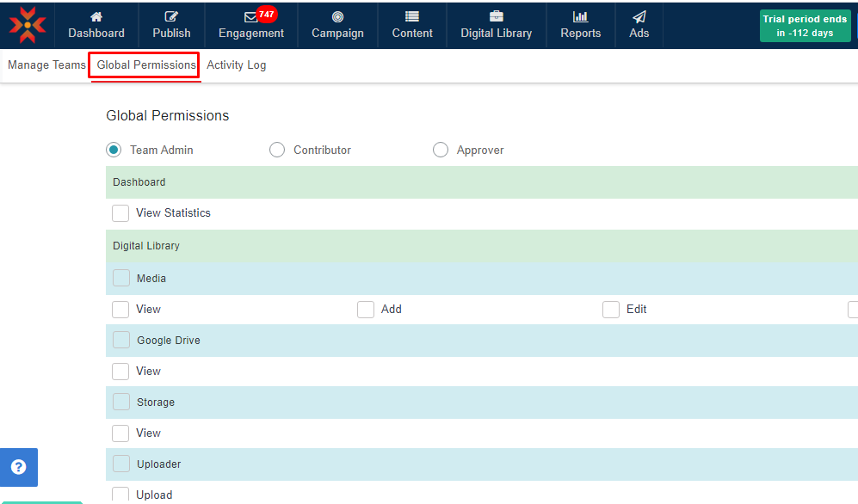This screenshot has width=858, height=504.
Task: Open Engagement via the envelope icon
Action: [250, 18]
